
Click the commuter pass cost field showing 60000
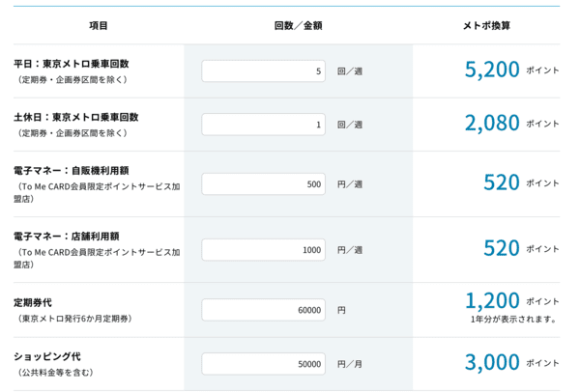pyautogui.click(x=263, y=310)
